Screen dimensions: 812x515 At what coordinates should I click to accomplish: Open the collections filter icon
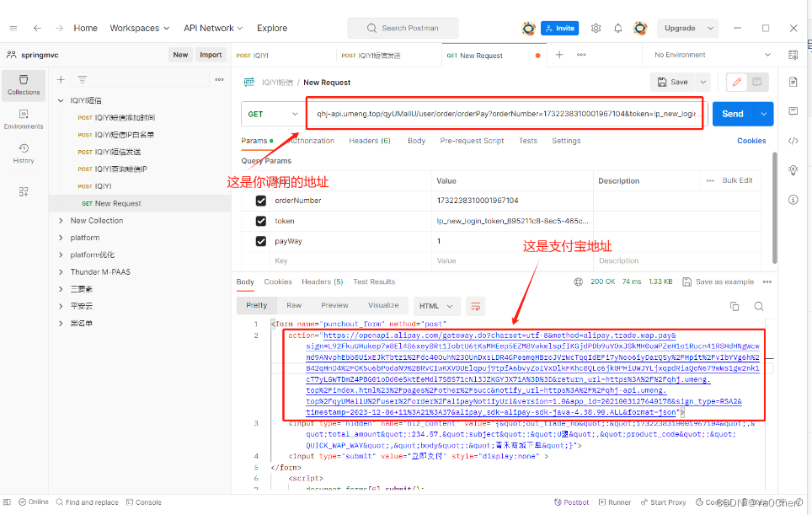(x=83, y=80)
